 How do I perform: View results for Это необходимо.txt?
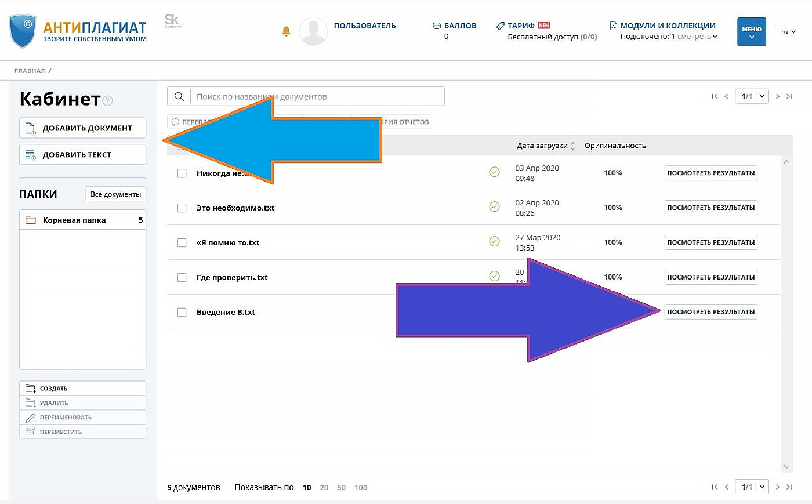[710, 208]
